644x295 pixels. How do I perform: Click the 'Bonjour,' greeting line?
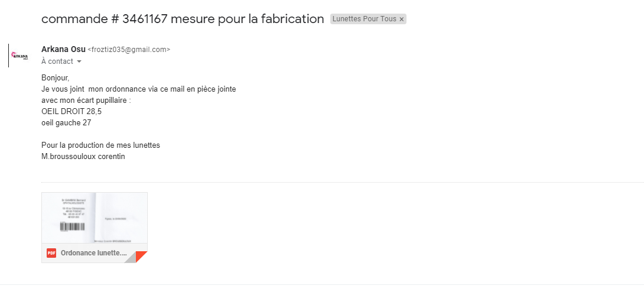(x=56, y=77)
